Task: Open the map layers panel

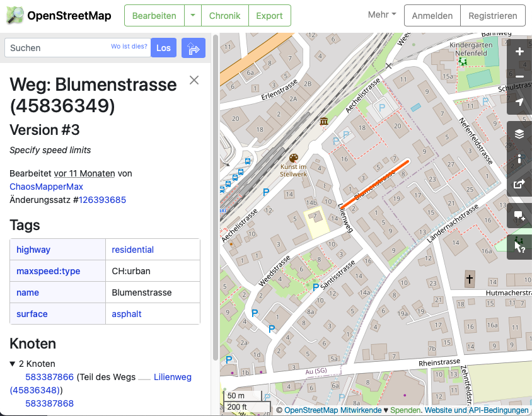Action: pos(519,134)
